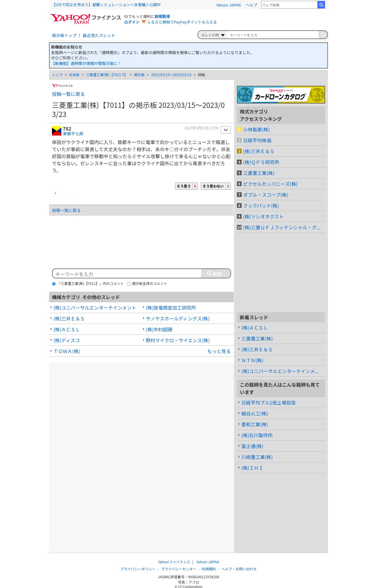Click the Yahoo! JAPAN link in the header
Viewport: 377px width, 588px height.
click(228, 5)
